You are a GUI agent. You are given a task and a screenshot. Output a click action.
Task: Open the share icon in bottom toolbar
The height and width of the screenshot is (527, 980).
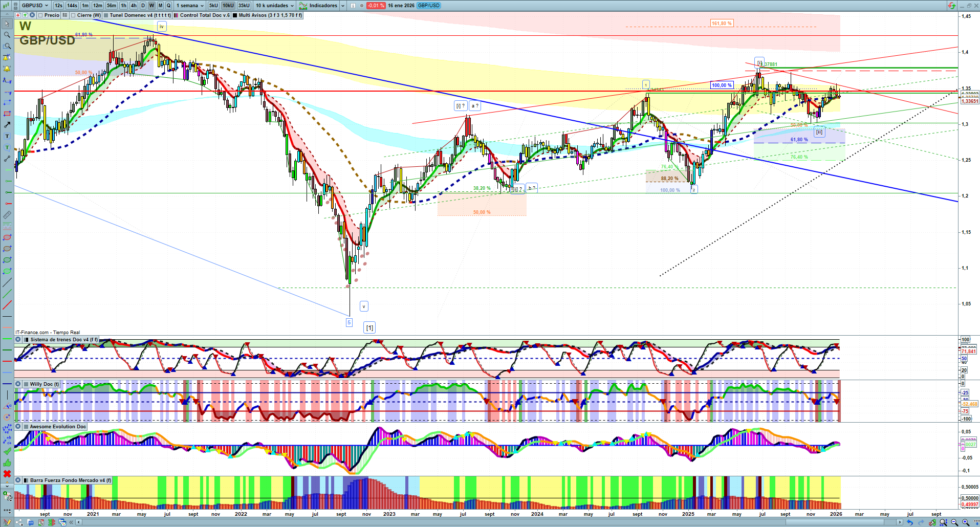point(19,522)
